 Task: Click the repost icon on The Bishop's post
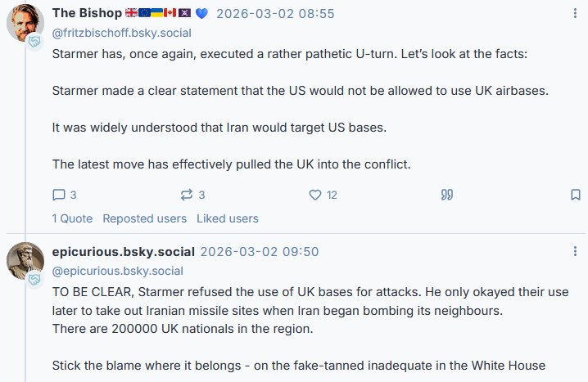pos(186,195)
